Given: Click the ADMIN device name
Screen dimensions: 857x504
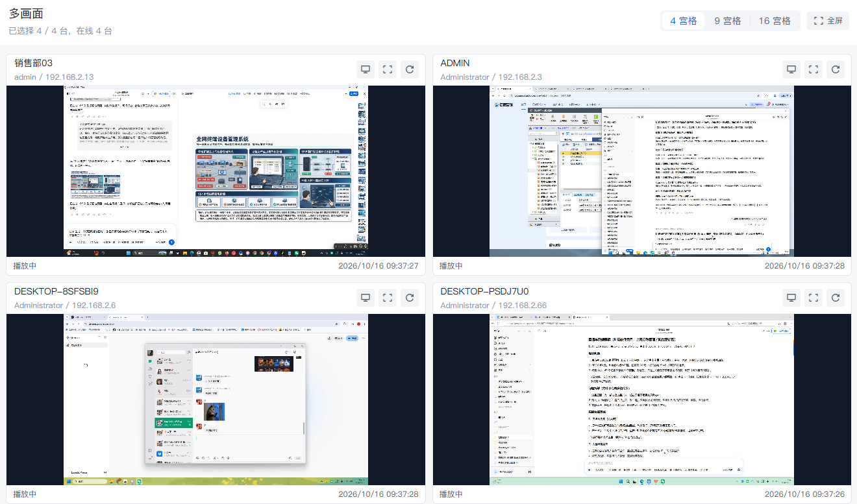Looking at the screenshot, I should [455, 63].
